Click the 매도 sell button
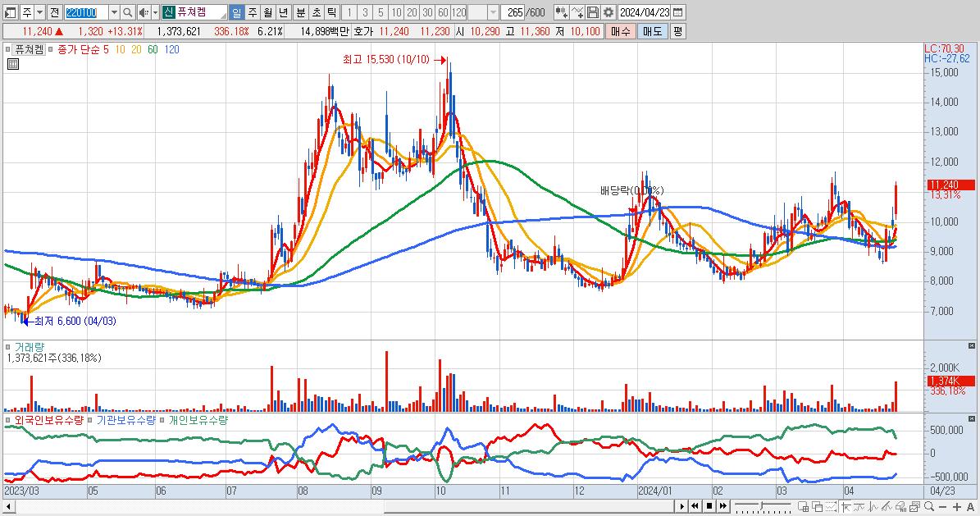This screenshot has height=516, width=980. pyautogui.click(x=653, y=30)
